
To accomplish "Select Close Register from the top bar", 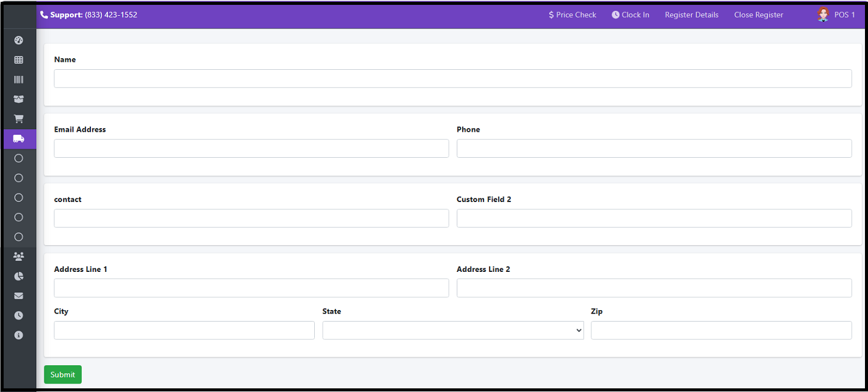I will tap(758, 15).
